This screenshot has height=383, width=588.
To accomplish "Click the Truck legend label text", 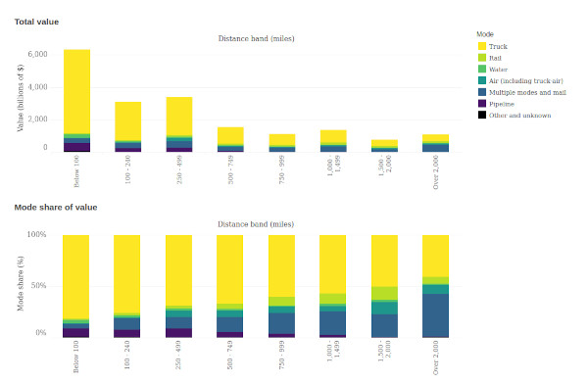I will click(498, 46).
